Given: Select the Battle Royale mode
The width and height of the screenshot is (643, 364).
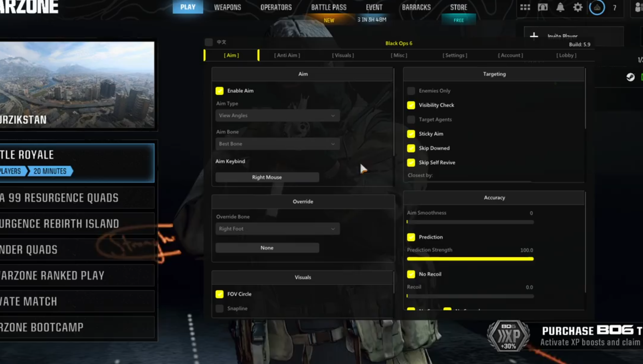Looking at the screenshot, I should [77, 163].
